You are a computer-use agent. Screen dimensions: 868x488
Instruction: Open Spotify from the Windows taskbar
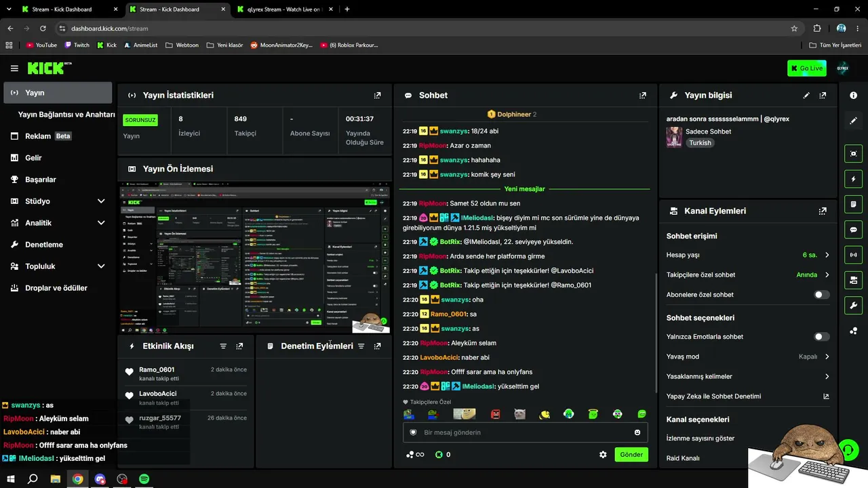click(x=144, y=479)
